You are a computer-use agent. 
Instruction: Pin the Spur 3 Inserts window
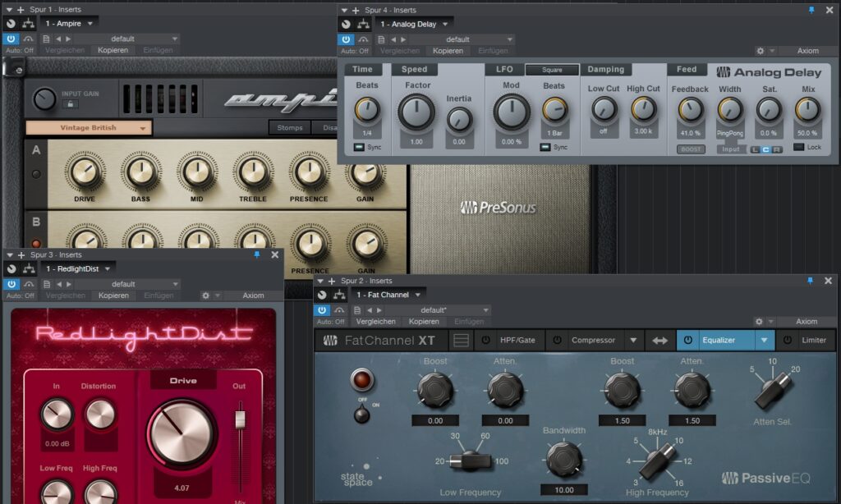coord(257,254)
